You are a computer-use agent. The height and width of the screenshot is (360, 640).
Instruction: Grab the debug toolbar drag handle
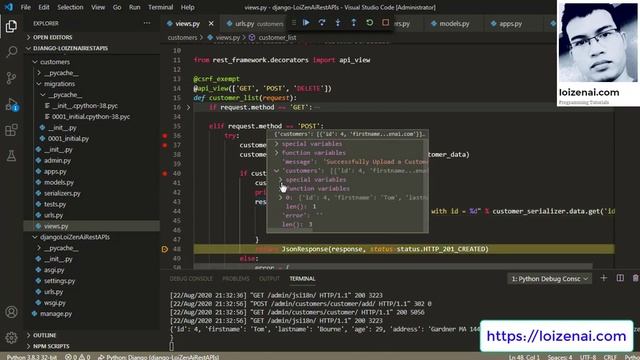[x=293, y=23]
